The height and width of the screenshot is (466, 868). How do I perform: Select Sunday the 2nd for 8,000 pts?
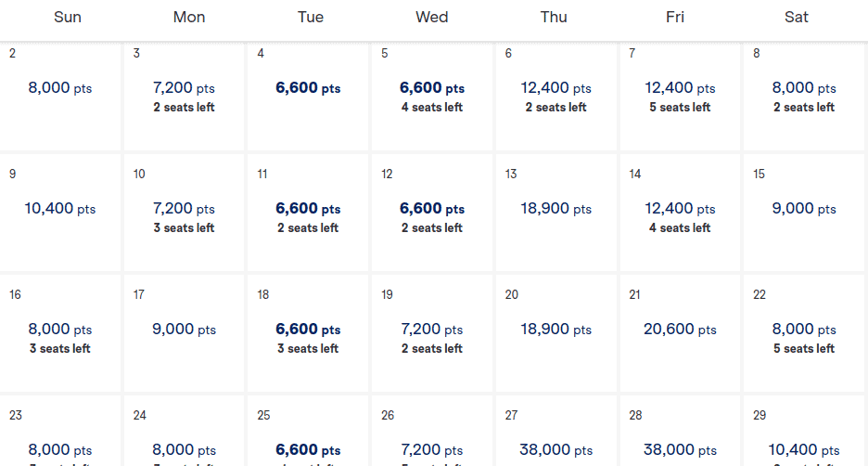pyautogui.click(x=61, y=96)
